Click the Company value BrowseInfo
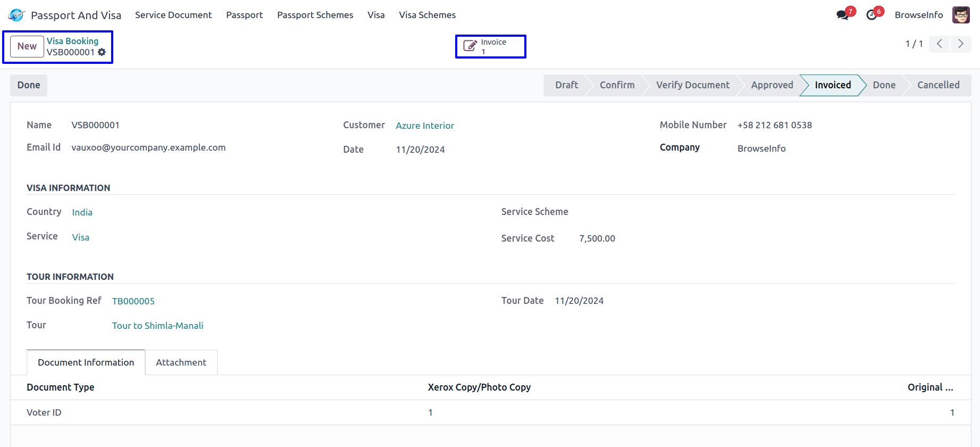The width and height of the screenshot is (980, 447). tap(761, 148)
